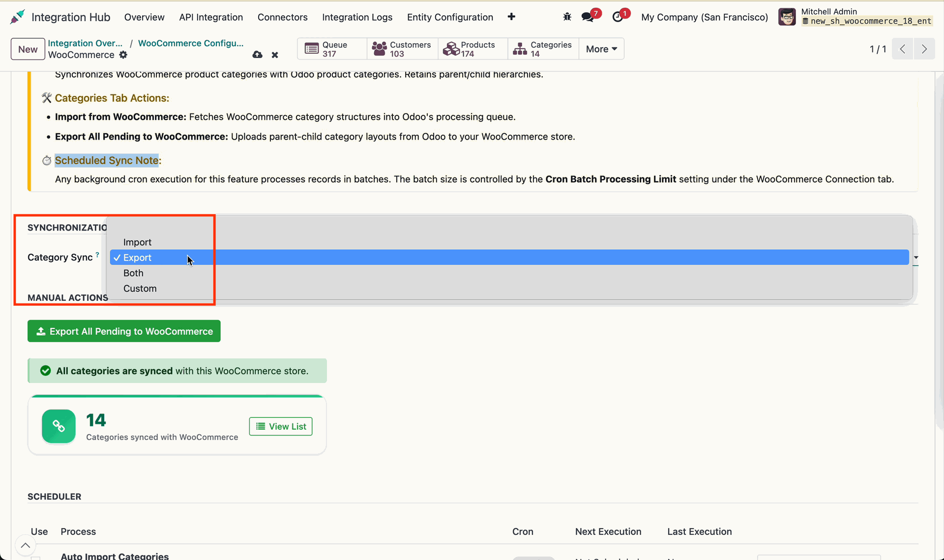Open Integration Logs menu
944x560 pixels.
pyautogui.click(x=357, y=17)
